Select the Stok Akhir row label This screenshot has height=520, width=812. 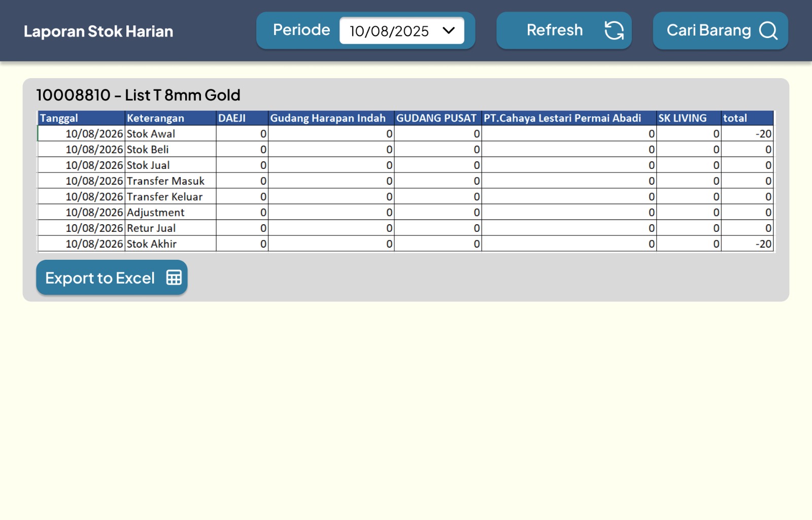coord(152,244)
